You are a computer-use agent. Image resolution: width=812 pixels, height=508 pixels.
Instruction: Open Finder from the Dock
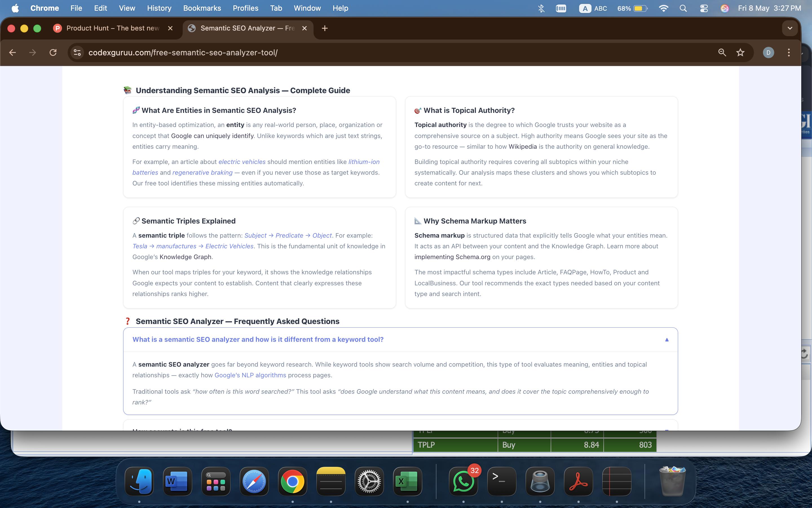(x=139, y=481)
